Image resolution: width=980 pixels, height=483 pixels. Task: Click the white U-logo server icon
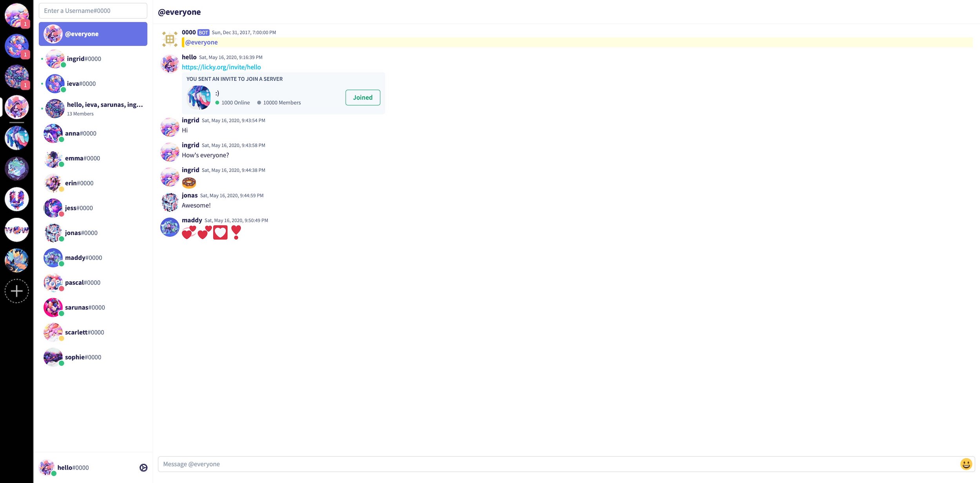click(x=16, y=199)
